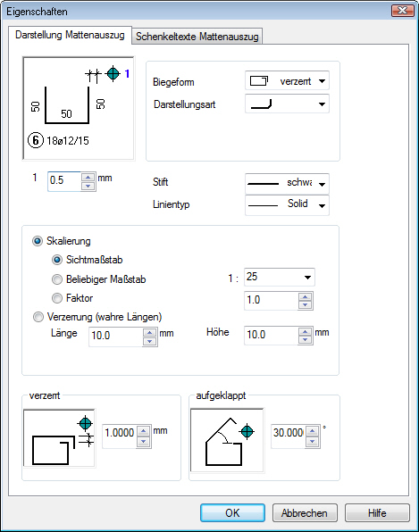Decrease the Höhe value with down arrow

[305, 339]
